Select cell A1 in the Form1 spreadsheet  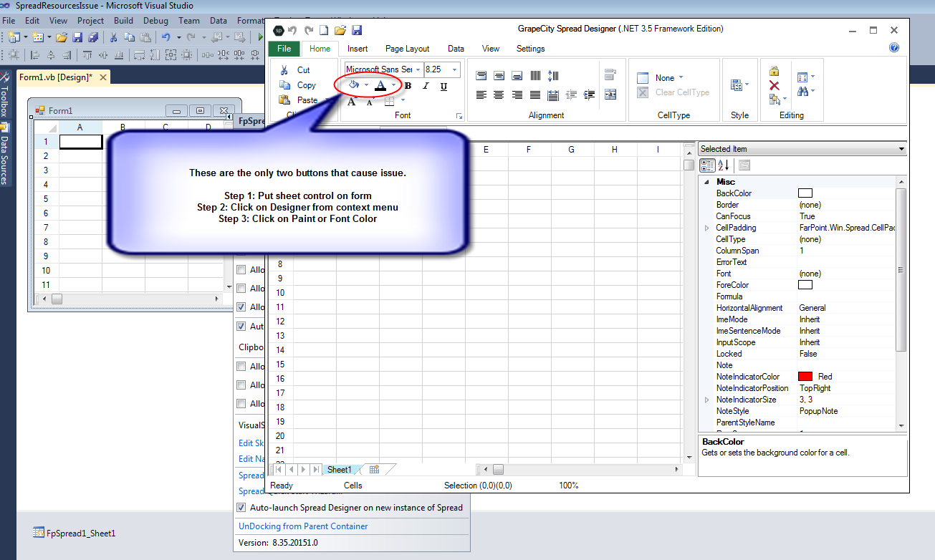[x=80, y=142]
